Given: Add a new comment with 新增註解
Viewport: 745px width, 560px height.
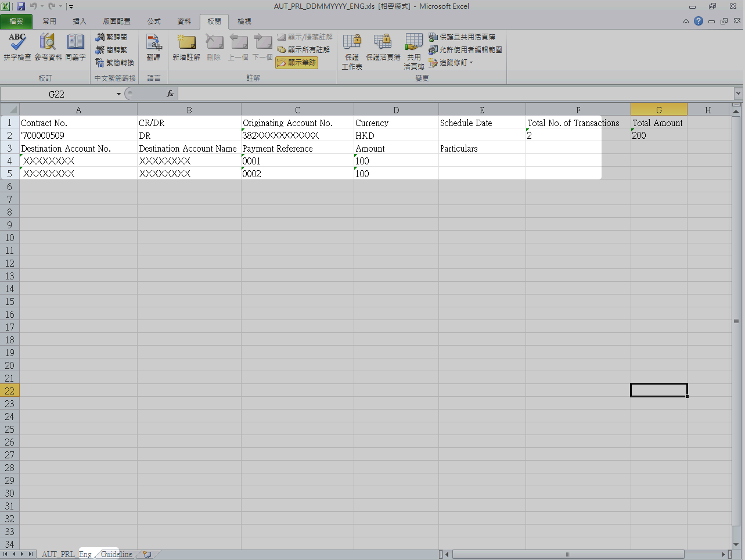Looking at the screenshot, I should pos(186,47).
